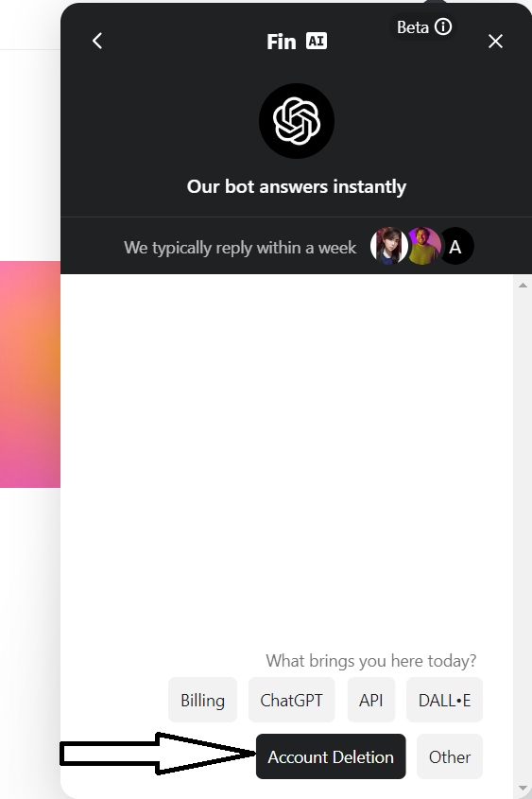Screen dimensions: 532x799
Task: Select the woman's profile avatar
Action: tap(388, 246)
